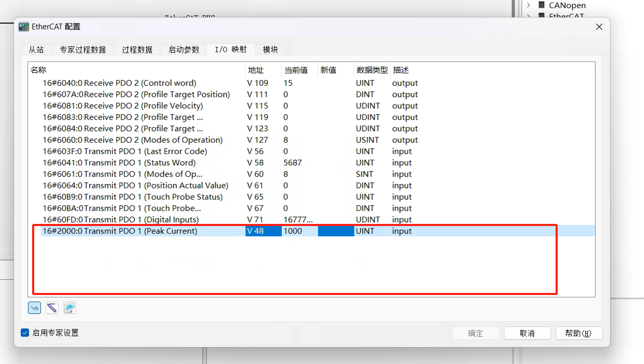This screenshot has height=364, width=644.
Task: Select the I/O 映射 tab
Action: [231, 49]
